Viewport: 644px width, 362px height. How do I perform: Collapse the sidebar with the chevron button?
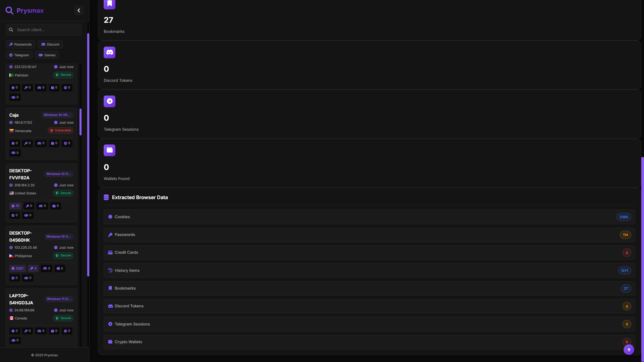[x=79, y=10]
